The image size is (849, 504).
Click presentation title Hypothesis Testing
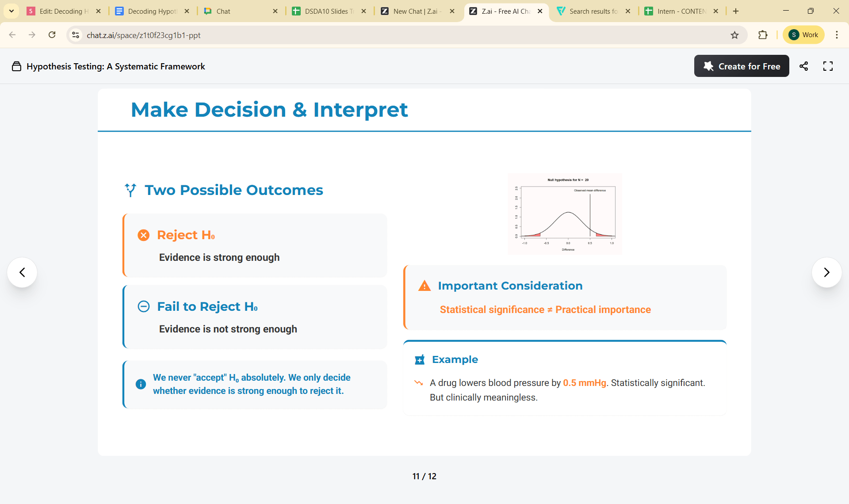116,66
